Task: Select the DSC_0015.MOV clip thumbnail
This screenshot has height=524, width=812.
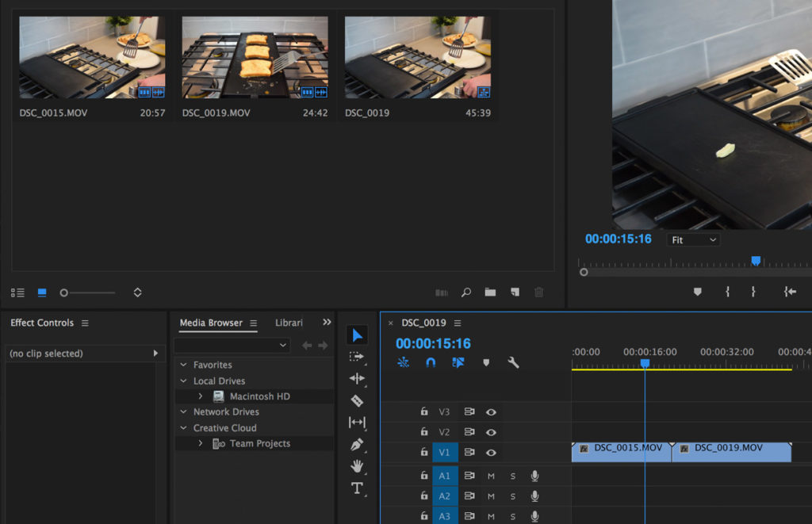Action: click(x=92, y=55)
